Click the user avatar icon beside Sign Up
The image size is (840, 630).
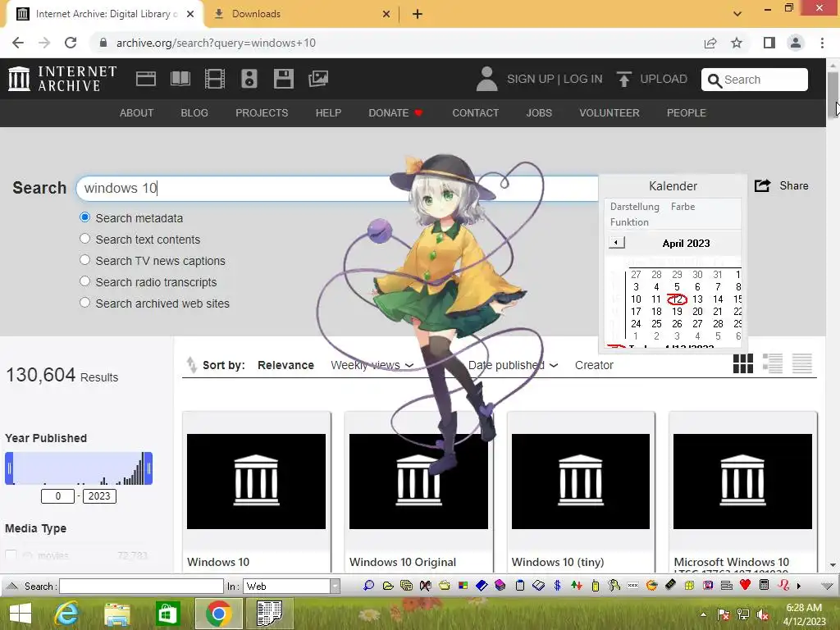[486, 79]
